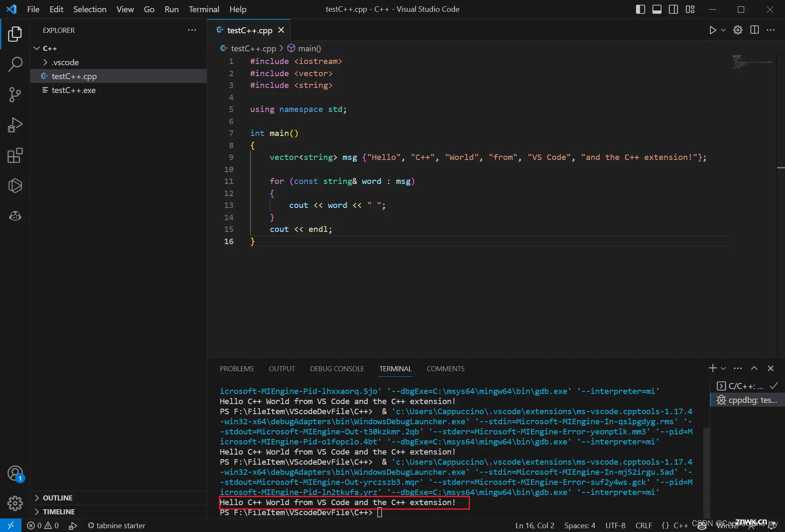Open run options dropdown beside play button
This screenshot has width=785, height=532.
[723, 30]
